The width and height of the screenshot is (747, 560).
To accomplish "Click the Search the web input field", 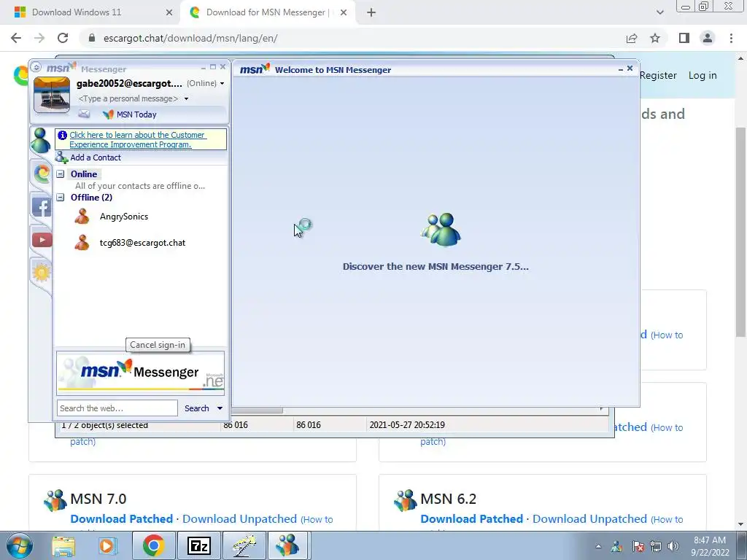I will pyautogui.click(x=117, y=408).
